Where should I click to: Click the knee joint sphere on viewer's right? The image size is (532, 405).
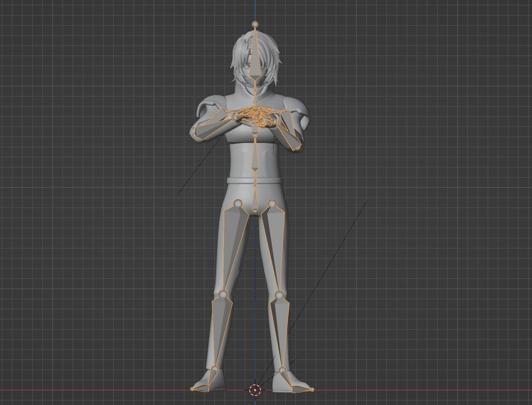pos(279,295)
